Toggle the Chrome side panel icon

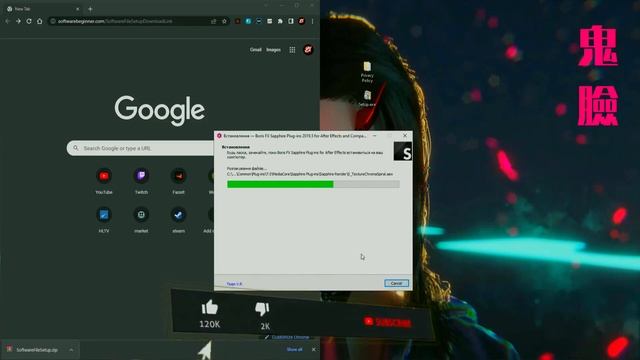tap(291, 21)
